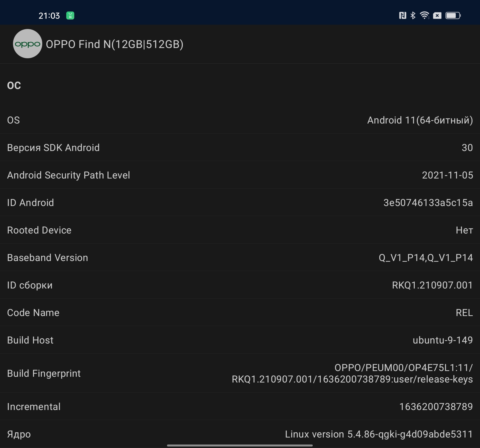Image resolution: width=480 pixels, height=448 pixels.
Task: Select the Rooted Device row
Action: click(x=240, y=230)
